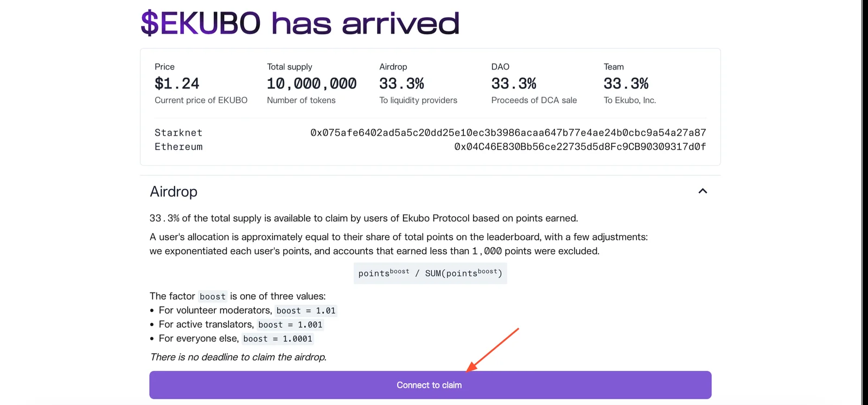Click the DAO 33.3% stat
The width and height of the screenshot is (868, 405).
[x=514, y=84]
